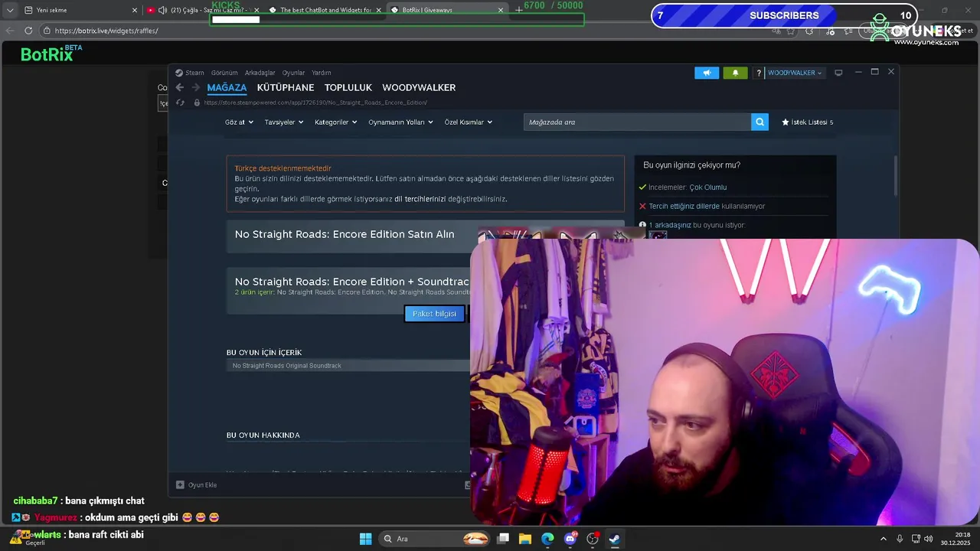Go back with Steam's back arrow
The height and width of the screenshot is (551, 980).
180,87
